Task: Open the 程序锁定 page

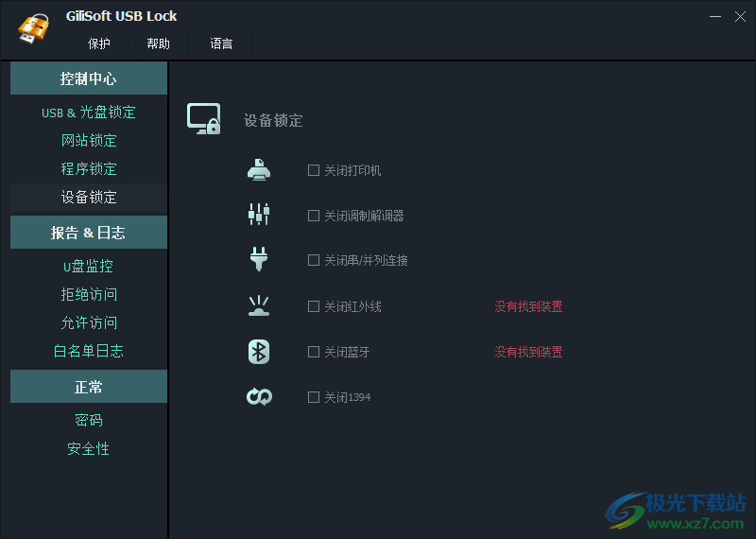Action: 89,169
